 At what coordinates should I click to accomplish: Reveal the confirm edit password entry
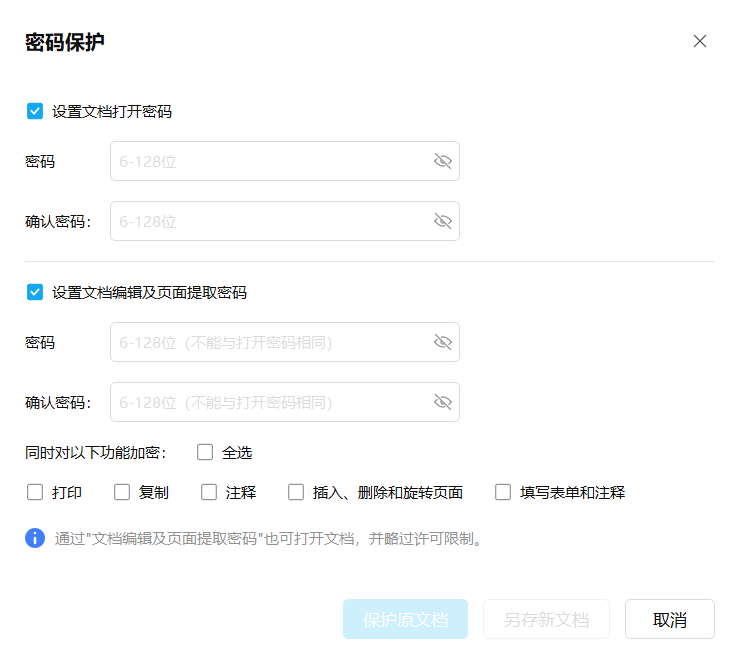point(443,402)
